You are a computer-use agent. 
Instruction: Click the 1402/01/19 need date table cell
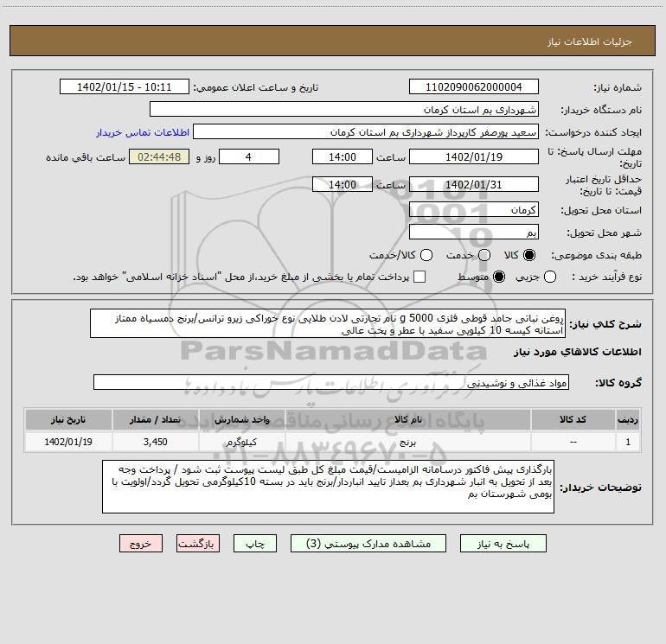(x=68, y=442)
